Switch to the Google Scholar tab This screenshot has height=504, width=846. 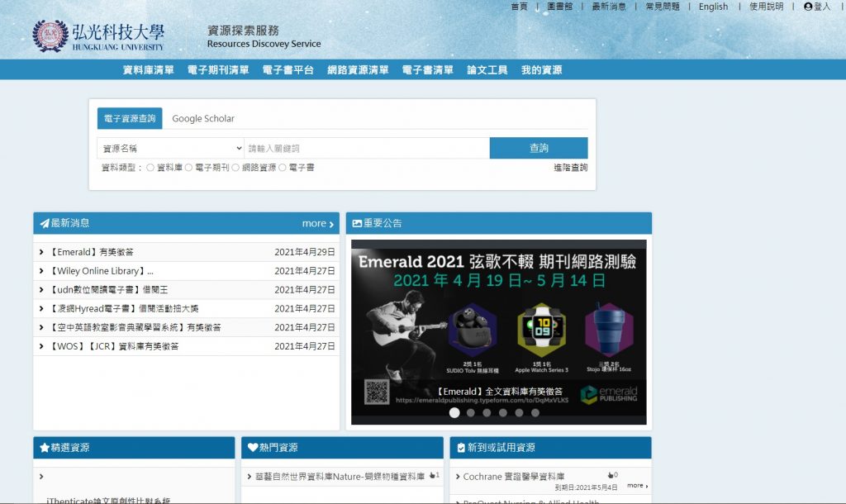pyautogui.click(x=203, y=119)
